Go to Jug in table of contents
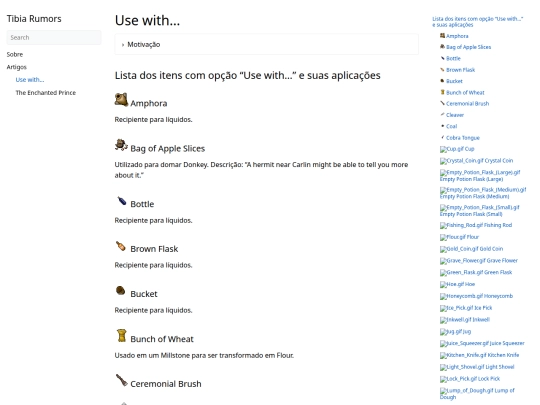Viewport: 540px width, 405px height. pyautogui.click(x=455, y=332)
